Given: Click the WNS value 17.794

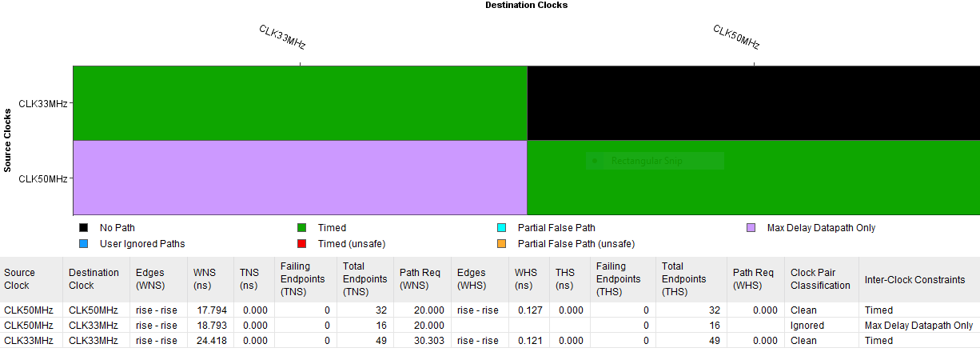Looking at the screenshot, I should [x=210, y=310].
